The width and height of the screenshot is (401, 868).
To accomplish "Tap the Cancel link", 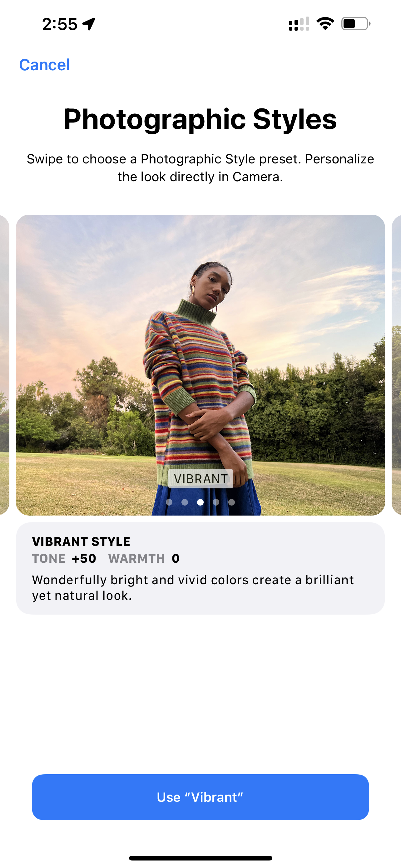I will tap(44, 65).
